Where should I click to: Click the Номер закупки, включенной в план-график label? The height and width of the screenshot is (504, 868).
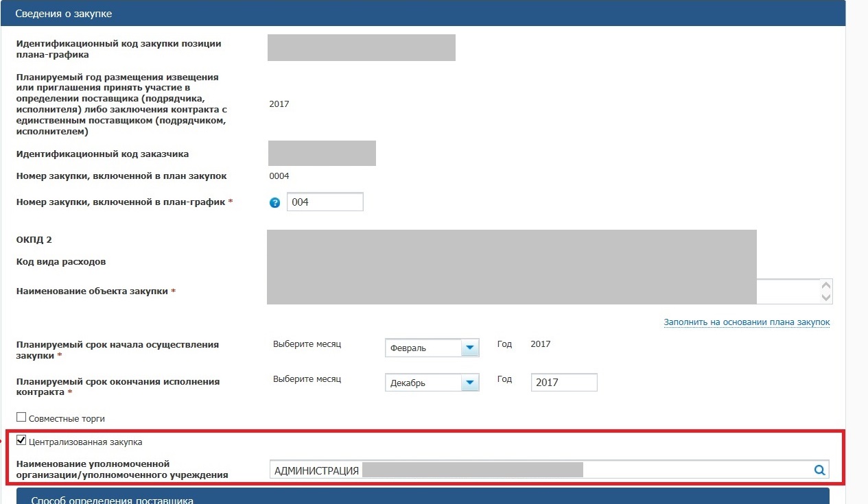(121, 202)
